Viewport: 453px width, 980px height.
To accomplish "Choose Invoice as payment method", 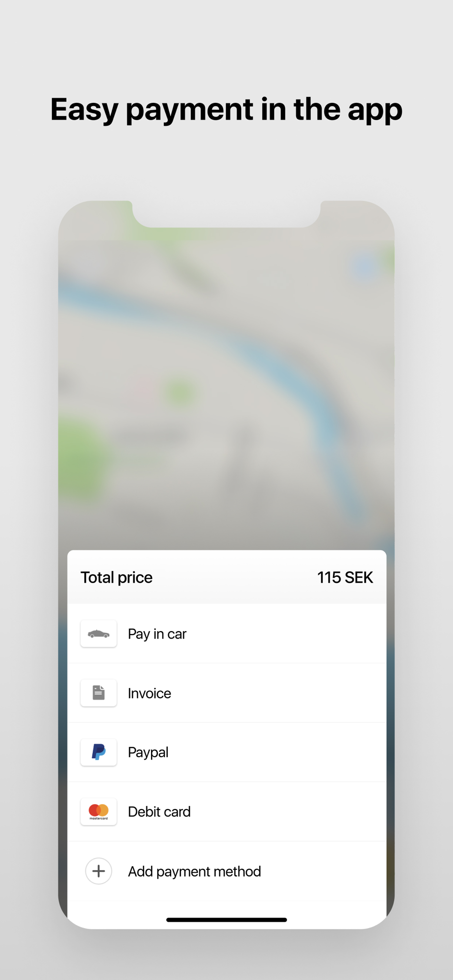I will coord(226,693).
